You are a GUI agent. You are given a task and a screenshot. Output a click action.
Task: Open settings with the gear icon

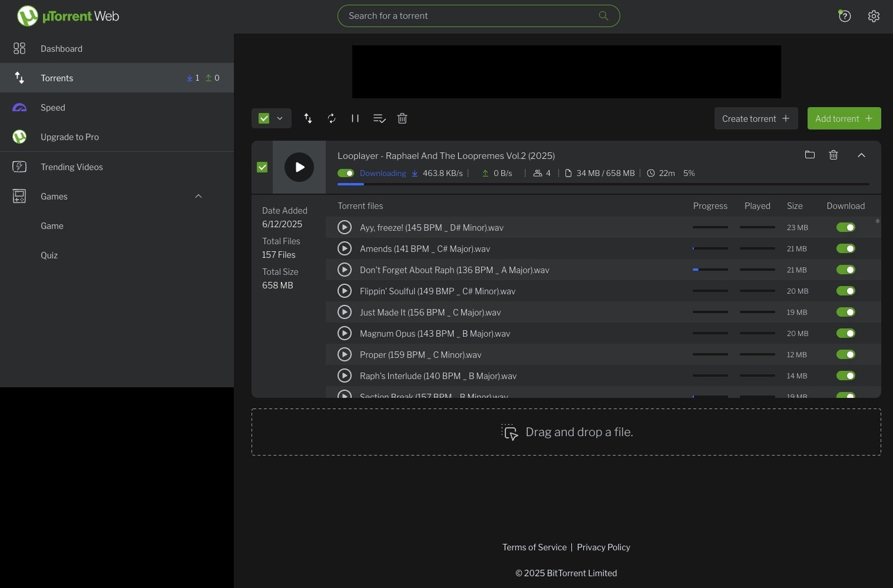pyautogui.click(x=874, y=16)
